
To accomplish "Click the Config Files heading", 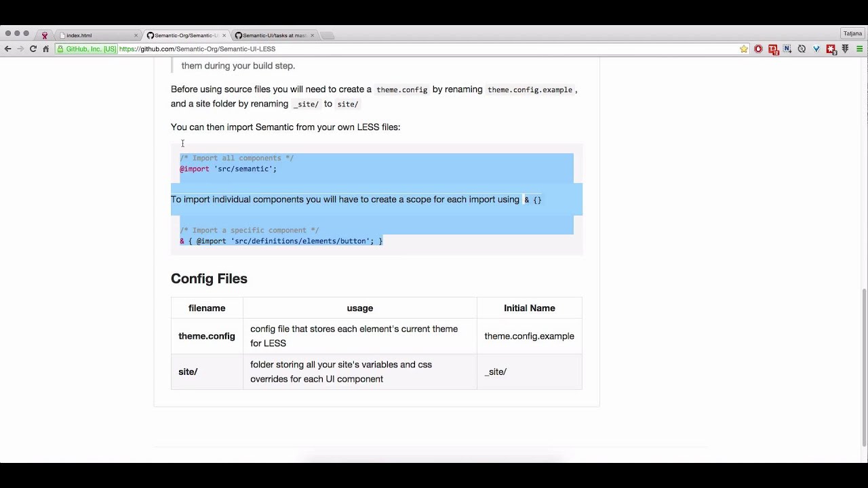I will point(209,279).
